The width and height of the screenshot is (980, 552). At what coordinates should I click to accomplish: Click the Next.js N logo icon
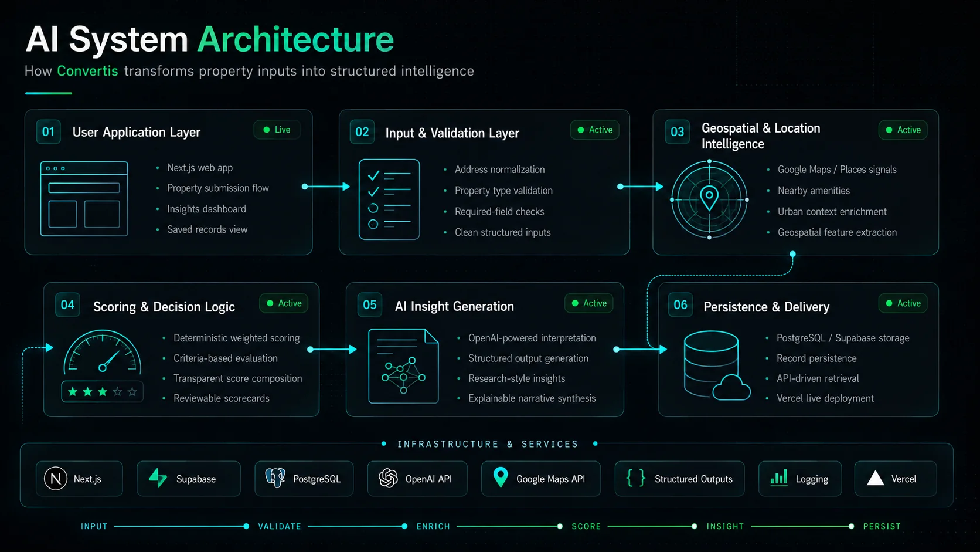tap(56, 479)
